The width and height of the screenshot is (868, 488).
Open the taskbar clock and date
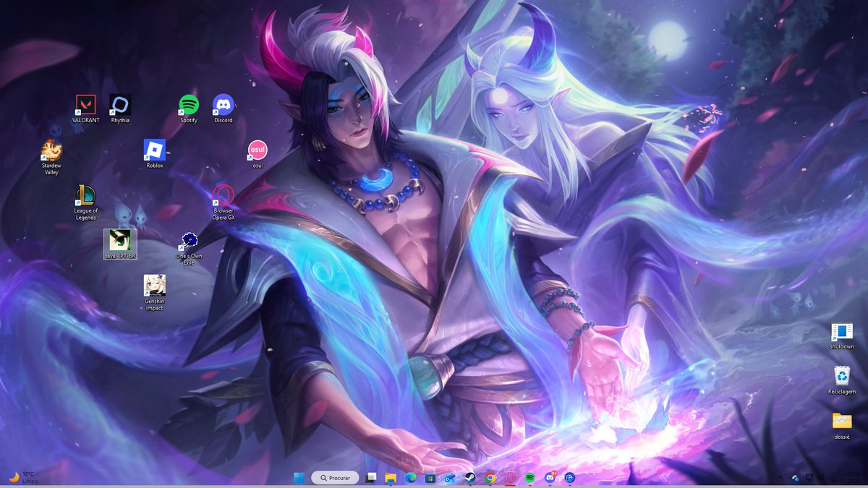(x=844, y=477)
